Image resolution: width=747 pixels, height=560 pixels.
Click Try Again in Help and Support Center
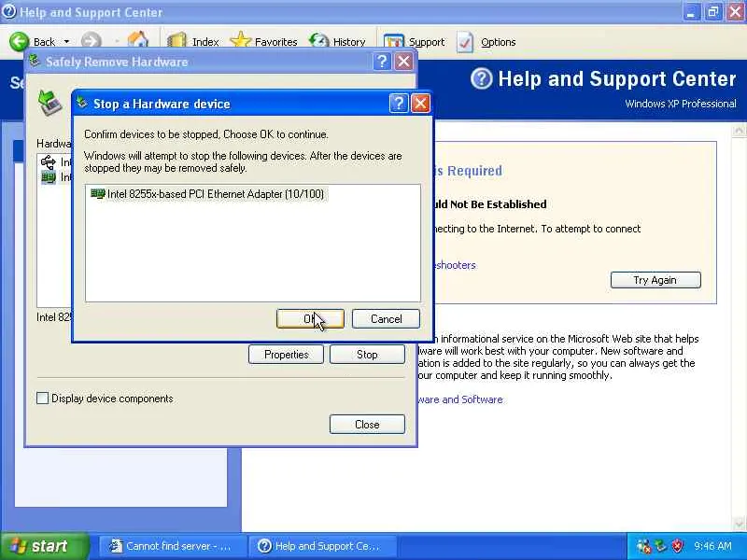655,279
